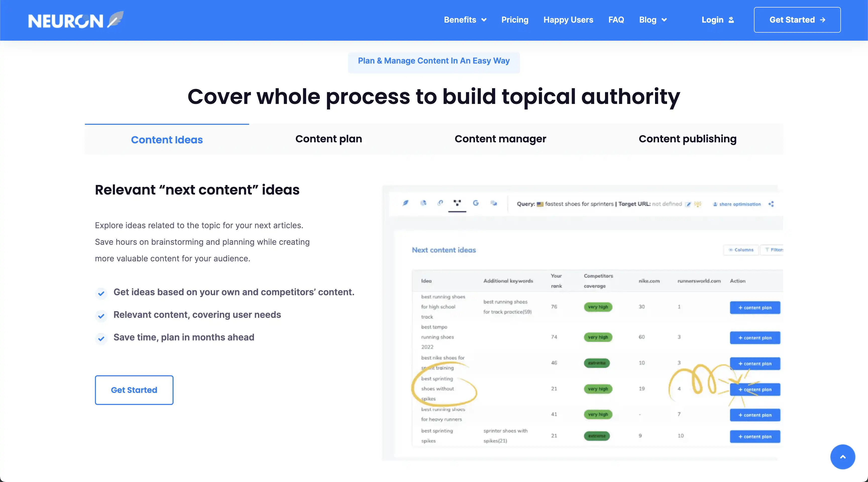The width and height of the screenshot is (868, 482).
Task: Click the edit Target URL pencil icon
Action: 688,204
